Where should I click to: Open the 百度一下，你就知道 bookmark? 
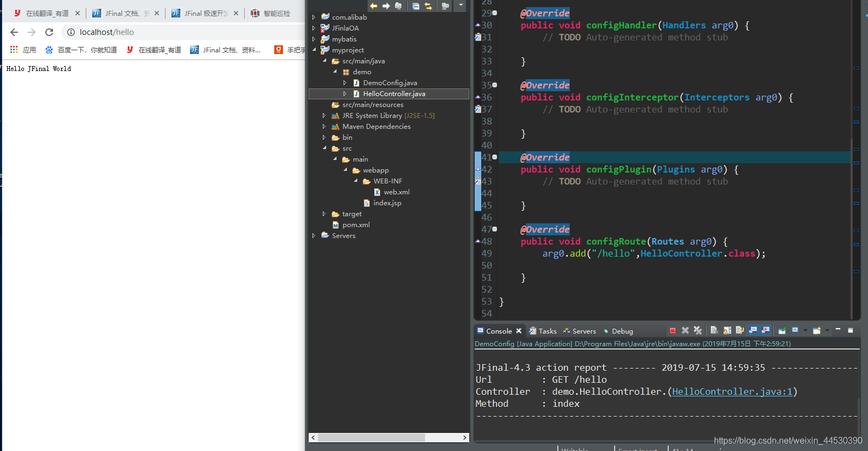tap(81, 50)
